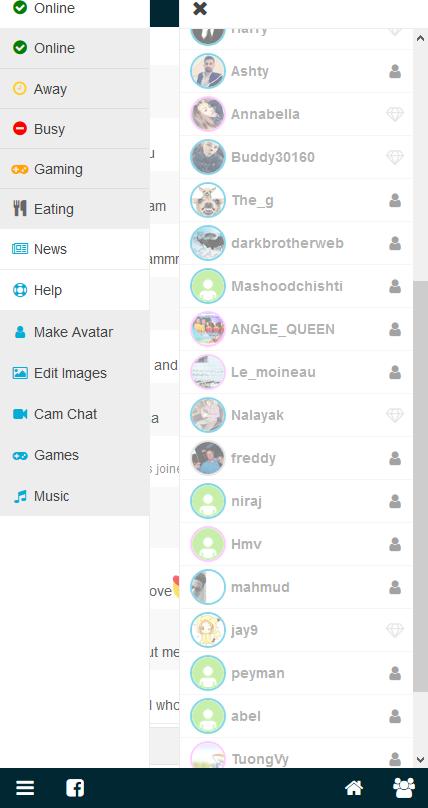This screenshot has height=808, width=428.
Task: Expand the current Online status selector at top
Action: point(75,10)
